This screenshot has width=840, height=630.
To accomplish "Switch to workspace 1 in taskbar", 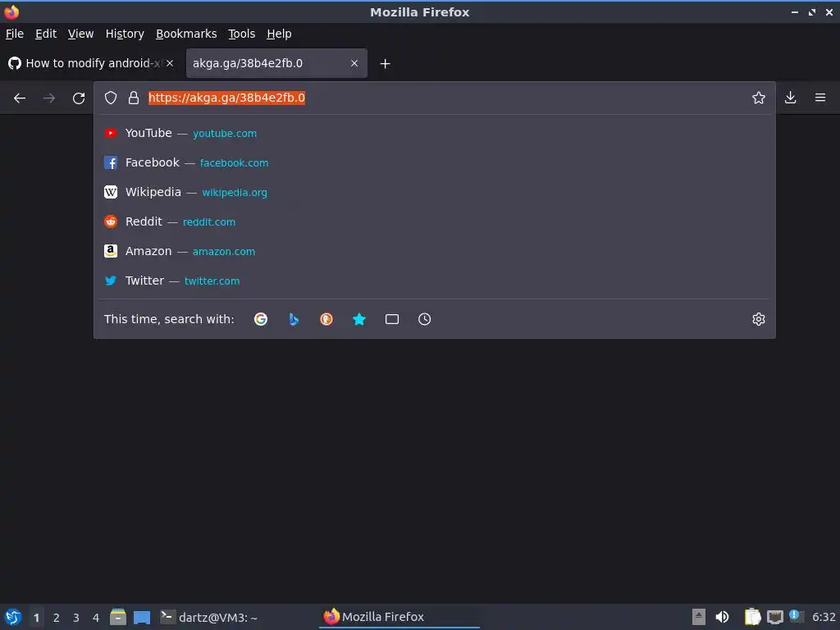I will (x=36, y=618).
